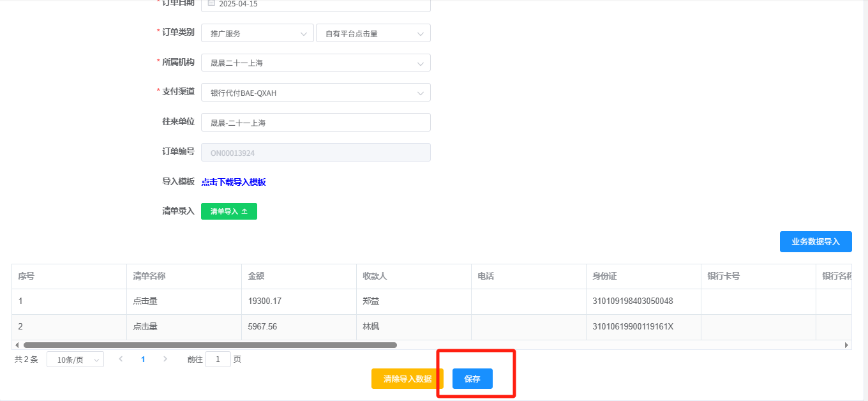Go to next page with right chevron
This screenshot has width=868, height=401.
tap(165, 359)
